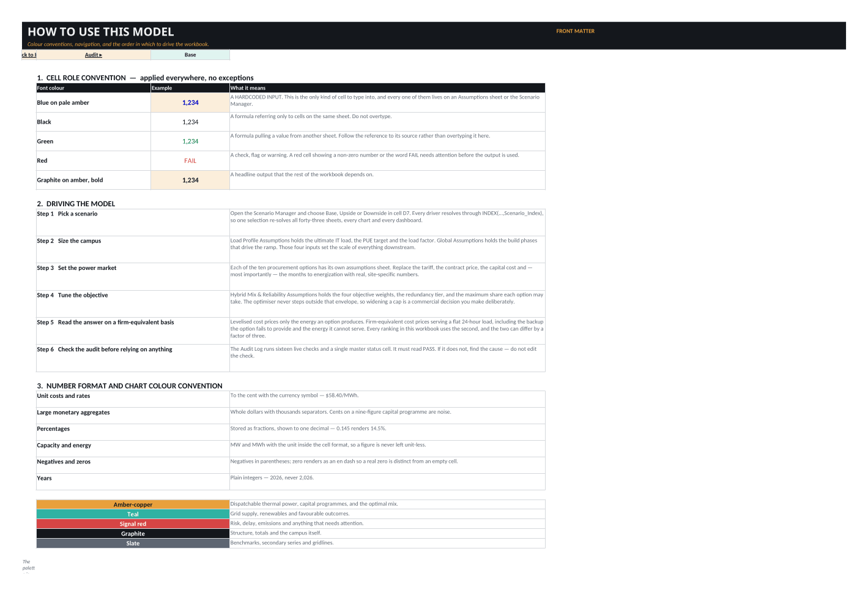Select the Amber-copper colour swatch

[133, 504]
